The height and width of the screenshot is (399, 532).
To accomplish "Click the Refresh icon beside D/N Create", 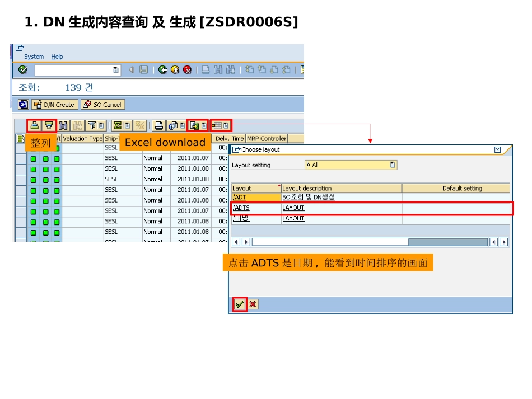I will point(24,105).
